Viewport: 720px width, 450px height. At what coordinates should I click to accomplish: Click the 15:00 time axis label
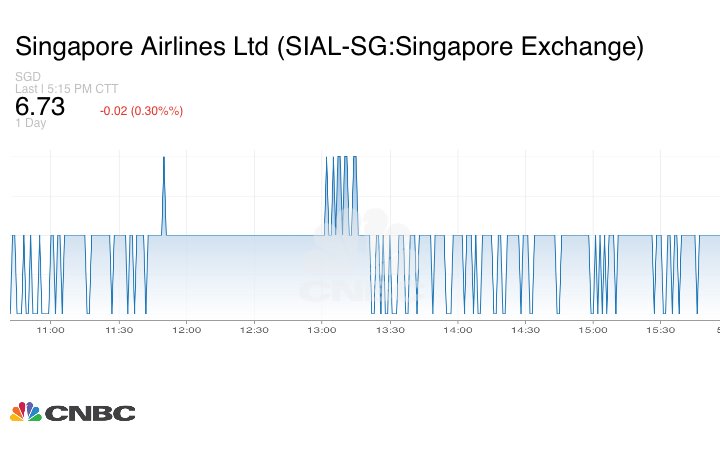pyautogui.click(x=593, y=330)
